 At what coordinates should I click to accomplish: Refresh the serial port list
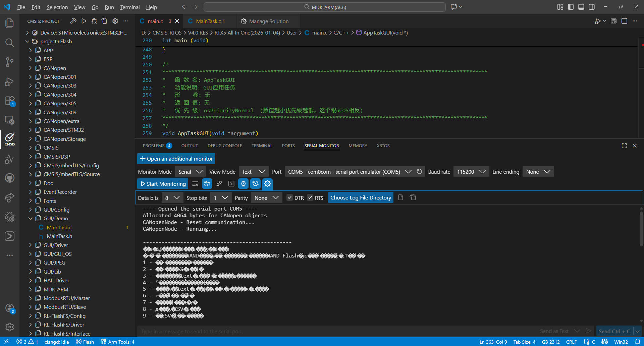coord(419,172)
